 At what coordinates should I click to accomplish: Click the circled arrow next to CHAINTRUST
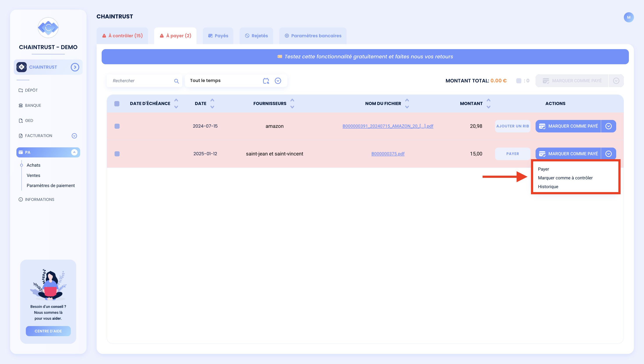point(75,67)
